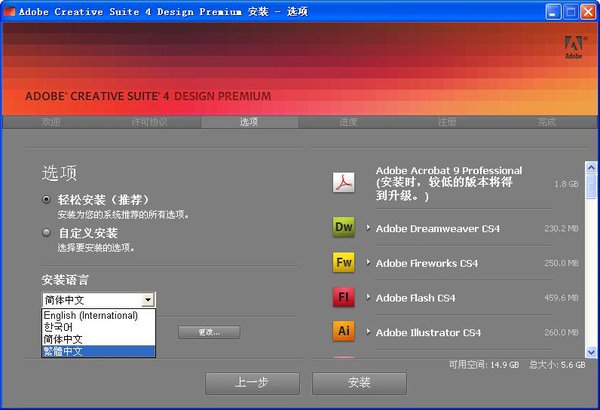Click the 250.0 MB size value

coord(561,263)
